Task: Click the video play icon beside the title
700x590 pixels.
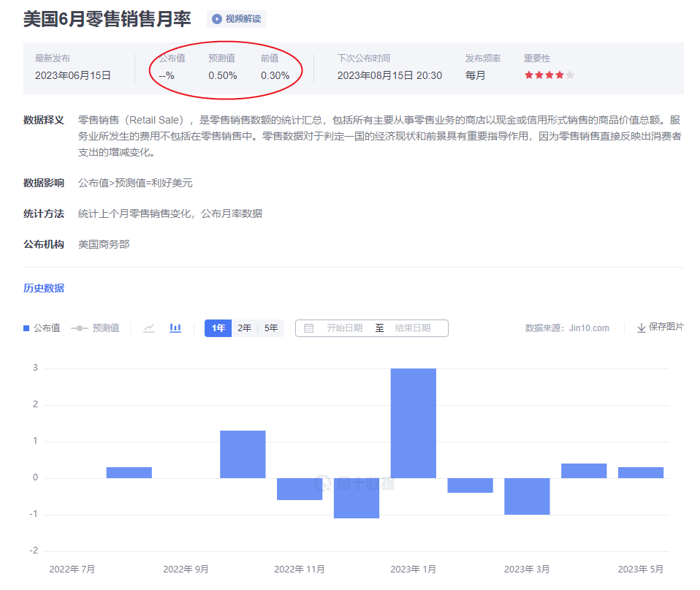Action: (x=217, y=19)
